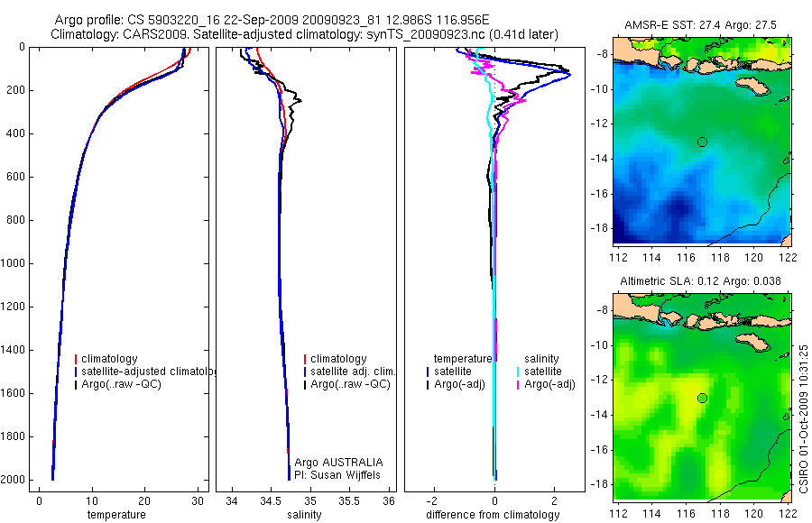Click the CSIRO 01-Oct-2009 timestamp text
The image size is (812, 523).
tap(804, 419)
